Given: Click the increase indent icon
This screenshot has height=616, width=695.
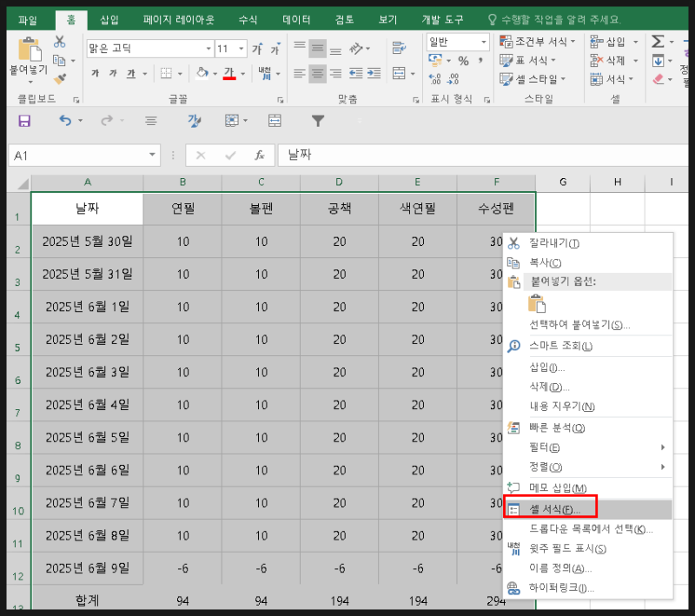Looking at the screenshot, I should pyautogui.click(x=374, y=73).
